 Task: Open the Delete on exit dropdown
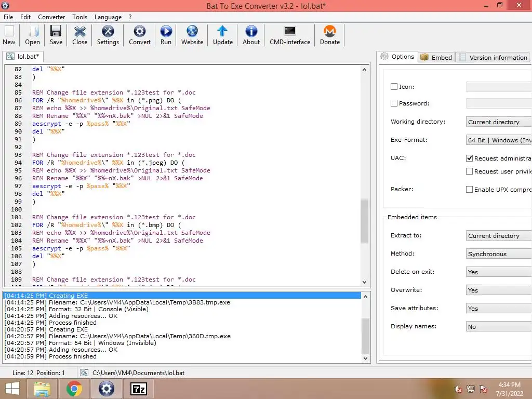(499, 272)
